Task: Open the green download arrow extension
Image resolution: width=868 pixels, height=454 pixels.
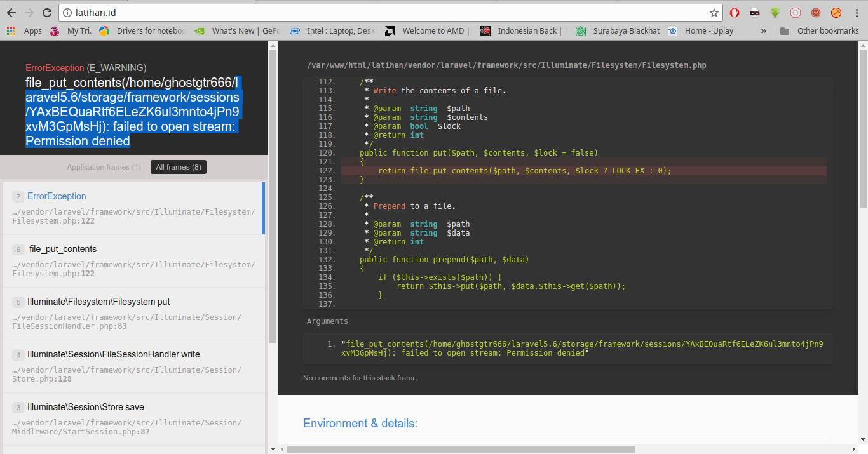Action: point(775,13)
